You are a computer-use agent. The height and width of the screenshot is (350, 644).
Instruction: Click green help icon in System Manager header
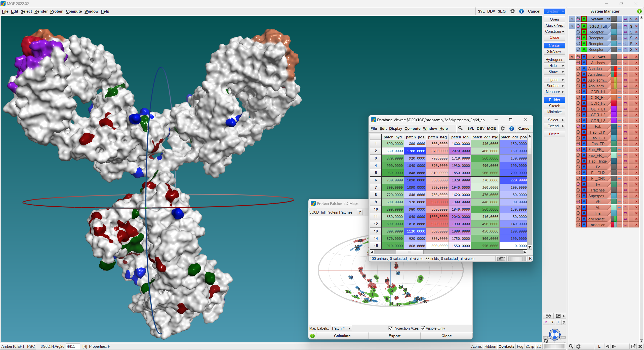[639, 11]
